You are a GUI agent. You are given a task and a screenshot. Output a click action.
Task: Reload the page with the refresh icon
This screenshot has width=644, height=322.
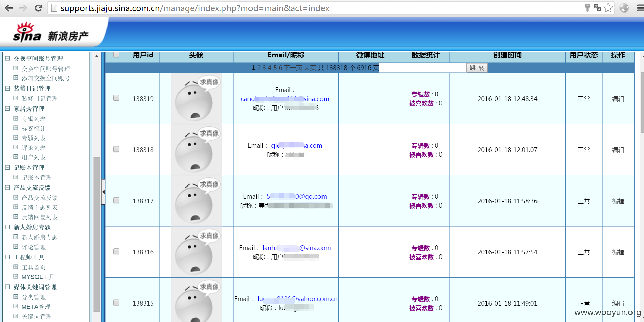[x=38, y=8]
